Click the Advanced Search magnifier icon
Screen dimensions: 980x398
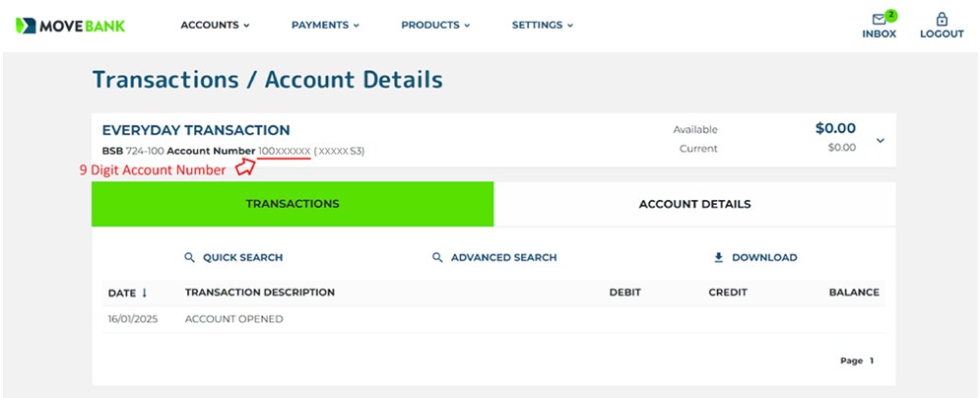[x=437, y=257]
